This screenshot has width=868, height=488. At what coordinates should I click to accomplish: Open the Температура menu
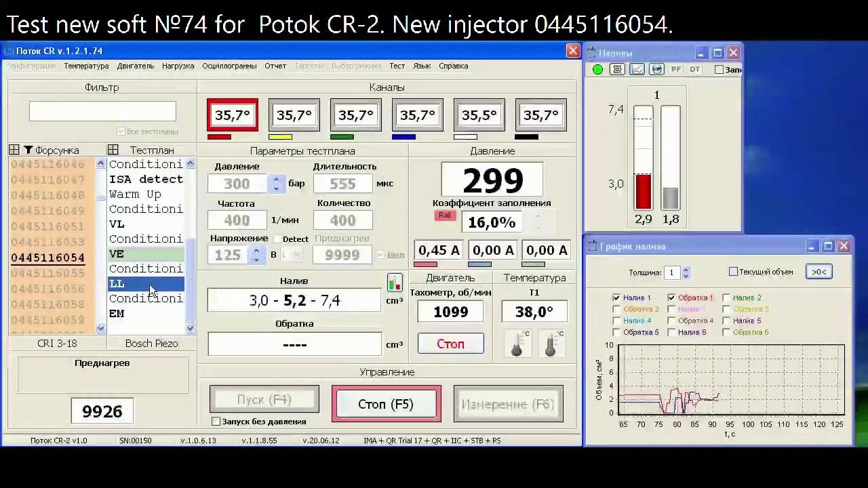86,66
